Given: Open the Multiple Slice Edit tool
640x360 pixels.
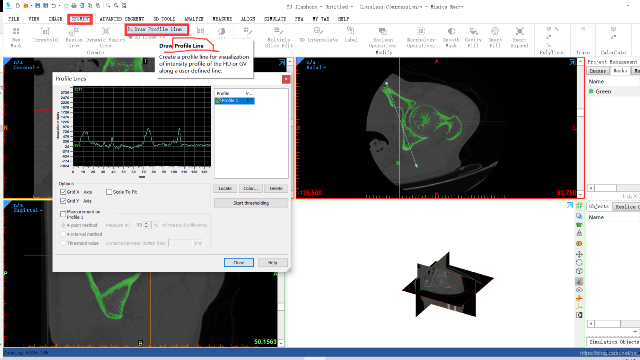Looking at the screenshot, I should pos(279,37).
